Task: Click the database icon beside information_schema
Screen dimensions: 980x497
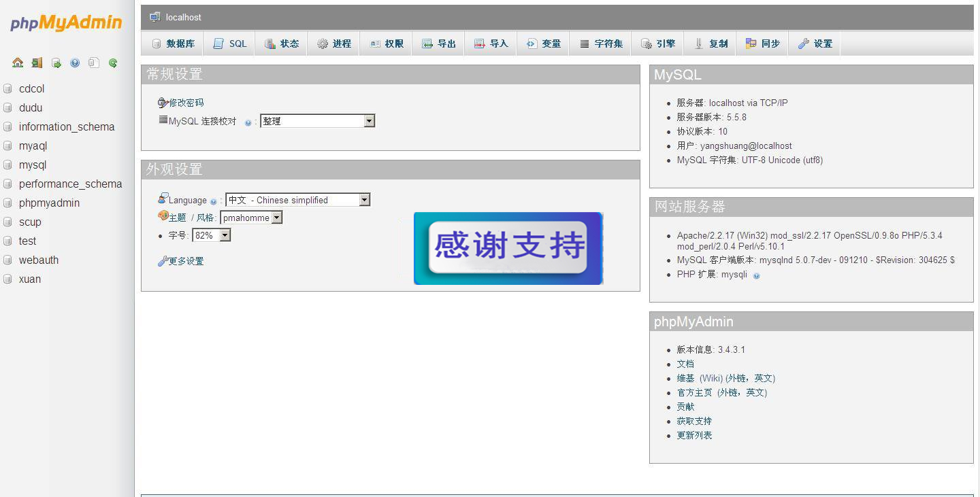Action: pyautogui.click(x=8, y=126)
